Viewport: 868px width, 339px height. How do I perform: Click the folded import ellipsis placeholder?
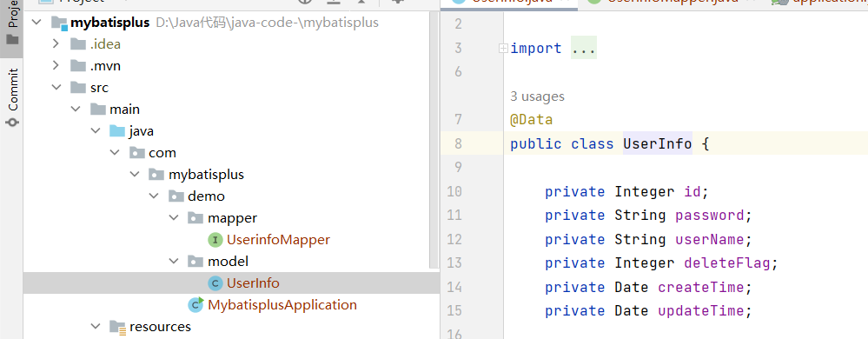point(584,49)
